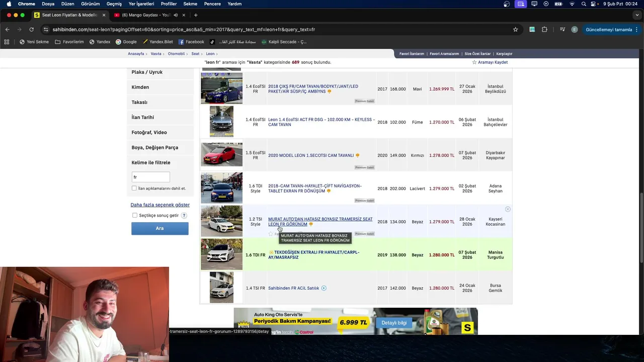Click the yellow S logo in the ad banner
Viewport: 644px width, 362px height.
tap(467, 328)
